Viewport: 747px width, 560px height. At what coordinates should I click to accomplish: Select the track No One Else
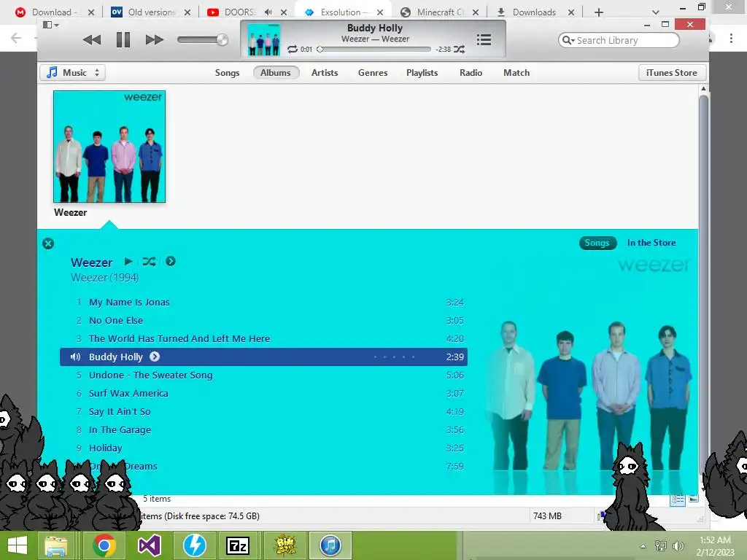[263, 321]
